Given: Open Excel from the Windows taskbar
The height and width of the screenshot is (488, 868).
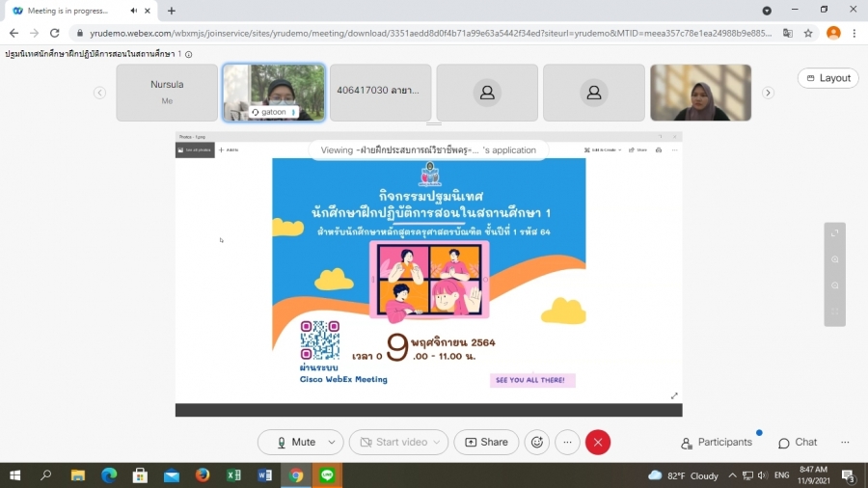Looking at the screenshot, I should click(x=233, y=475).
